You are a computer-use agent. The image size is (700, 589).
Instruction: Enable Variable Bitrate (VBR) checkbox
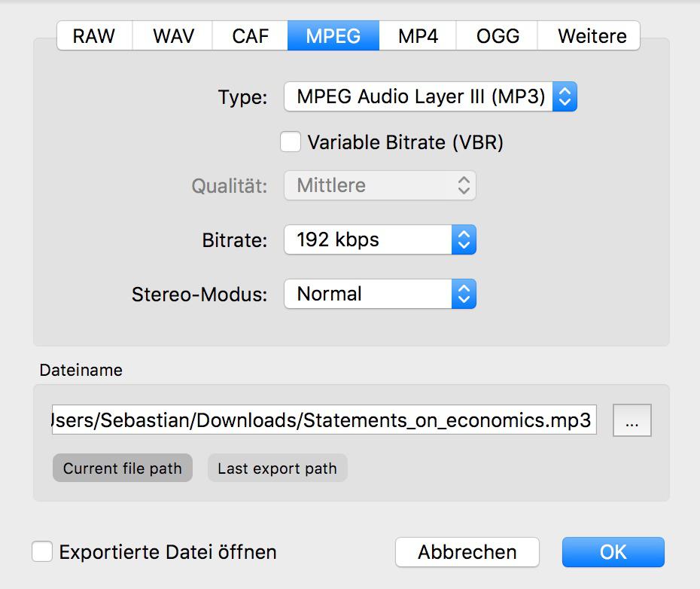[x=291, y=142]
